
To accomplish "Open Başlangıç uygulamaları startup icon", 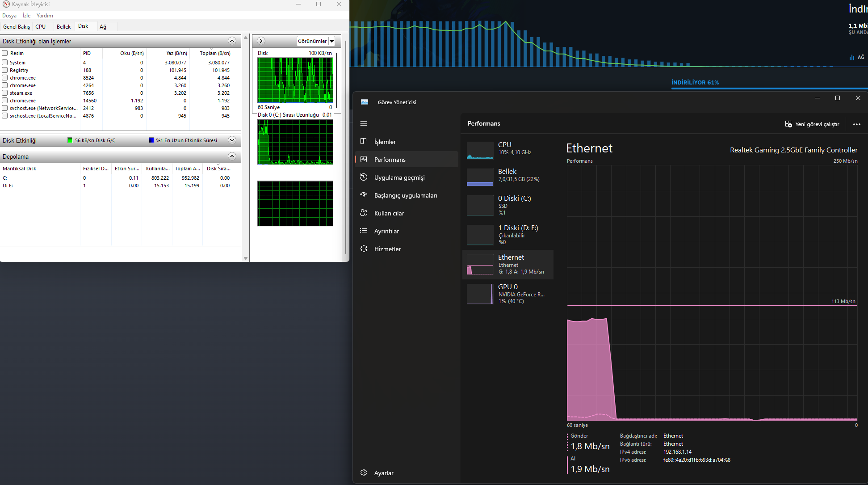I will click(364, 195).
